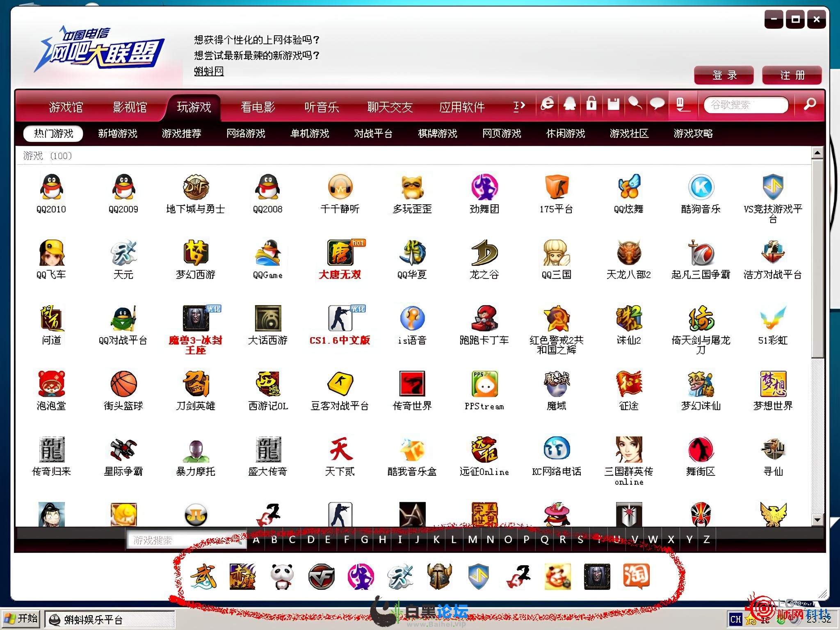Open the 酷狗音乐 icon
This screenshot has width=840, height=630.
[x=701, y=187]
